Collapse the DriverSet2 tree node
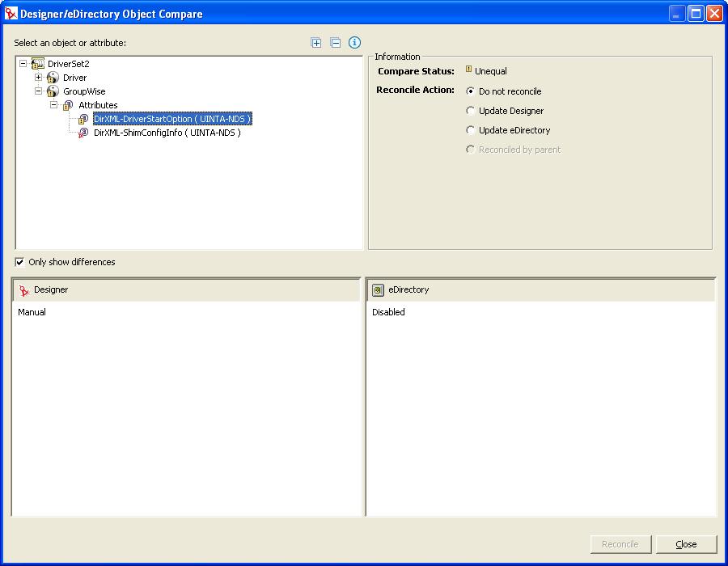 click(23, 63)
